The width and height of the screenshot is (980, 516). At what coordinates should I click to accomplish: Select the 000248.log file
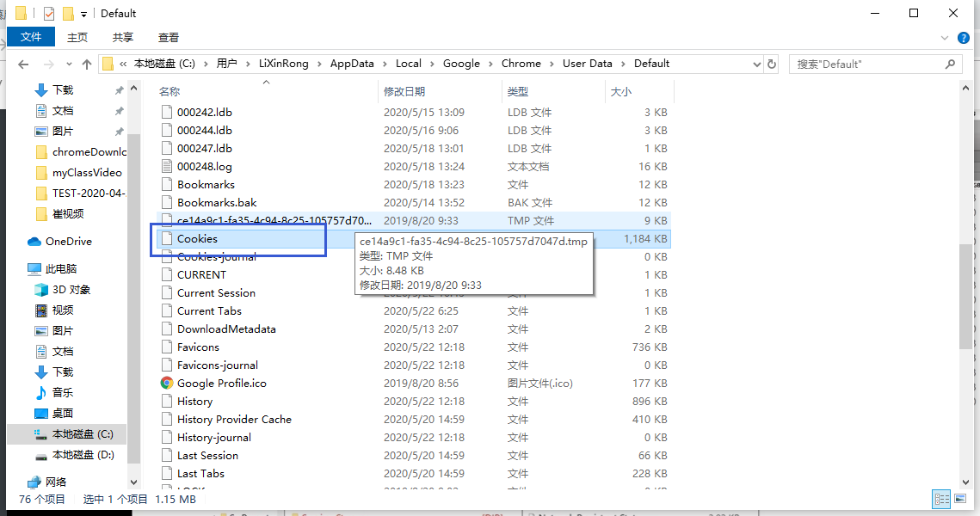(205, 167)
